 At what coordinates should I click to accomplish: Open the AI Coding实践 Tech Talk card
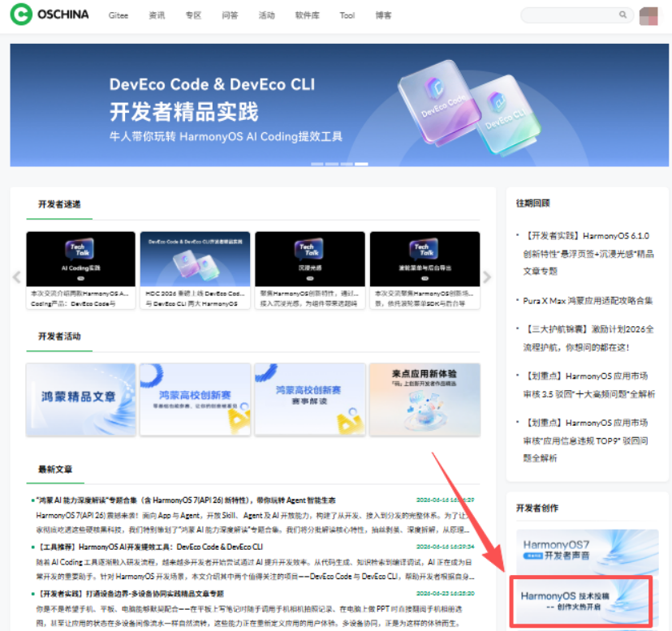(80, 270)
